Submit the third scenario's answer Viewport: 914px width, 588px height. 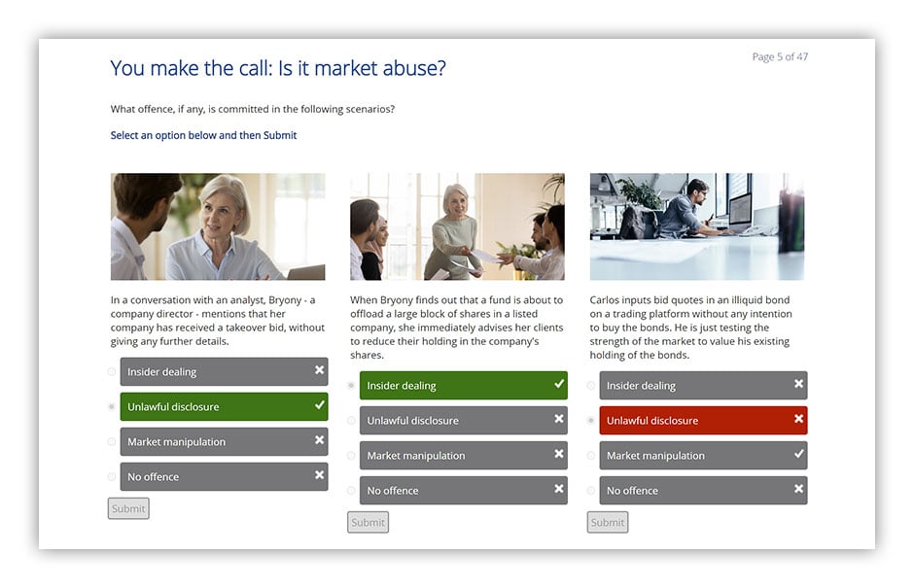(608, 522)
